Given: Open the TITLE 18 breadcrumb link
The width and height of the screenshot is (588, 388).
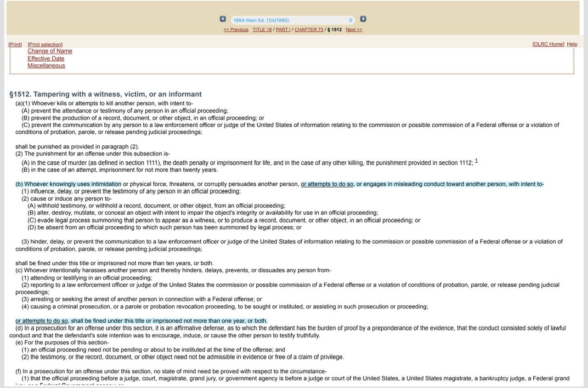Looking at the screenshot, I should tap(262, 29).
